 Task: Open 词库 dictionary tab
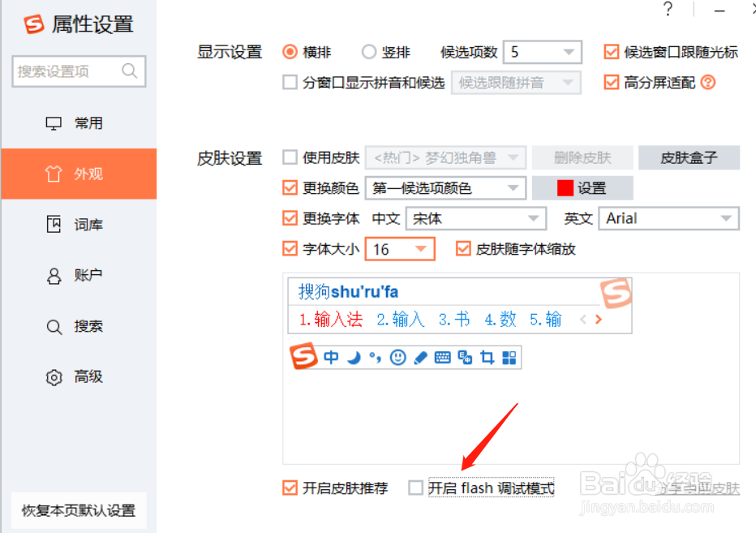click(x=79, y=224)
